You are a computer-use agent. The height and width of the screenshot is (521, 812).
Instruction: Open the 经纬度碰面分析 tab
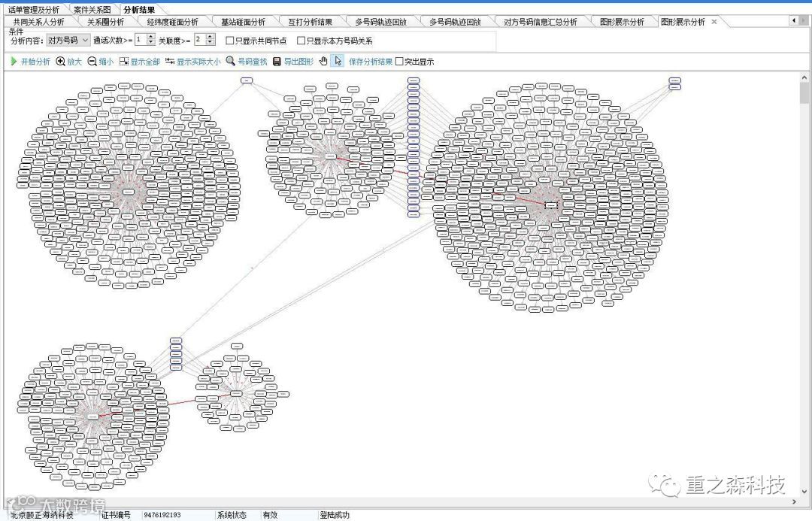[x=172, y=22]
